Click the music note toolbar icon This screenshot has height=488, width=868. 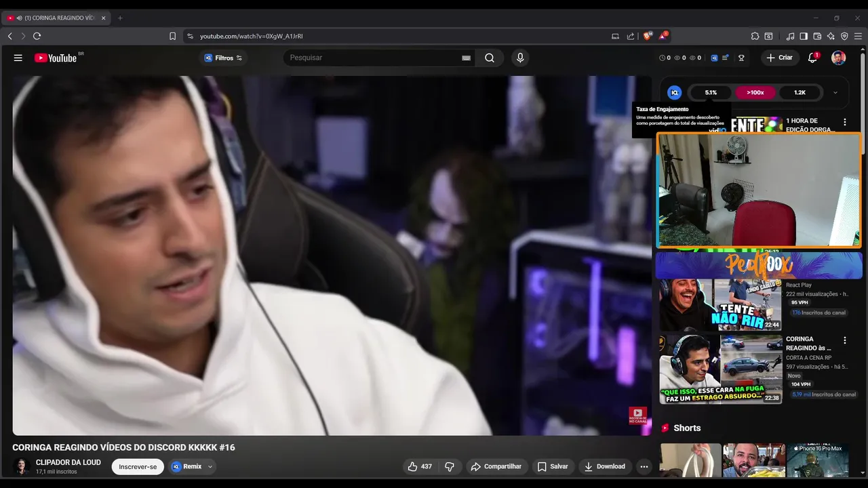[x=791, y=36]
